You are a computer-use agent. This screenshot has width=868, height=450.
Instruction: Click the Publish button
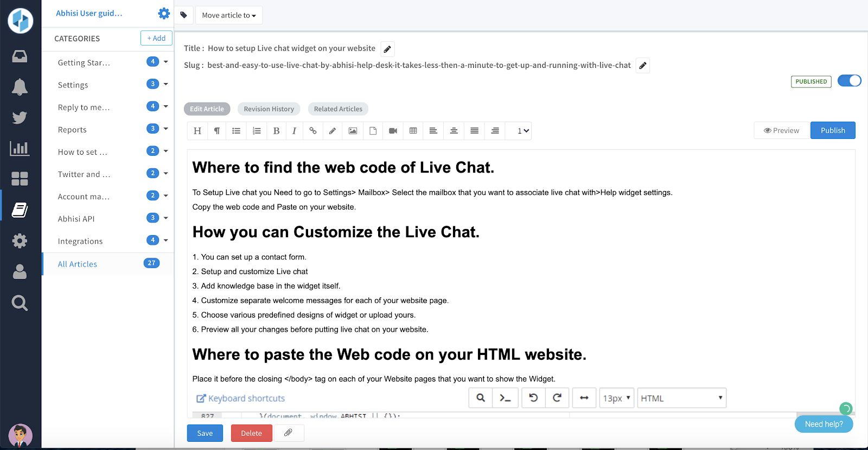(x=833, y=130)
